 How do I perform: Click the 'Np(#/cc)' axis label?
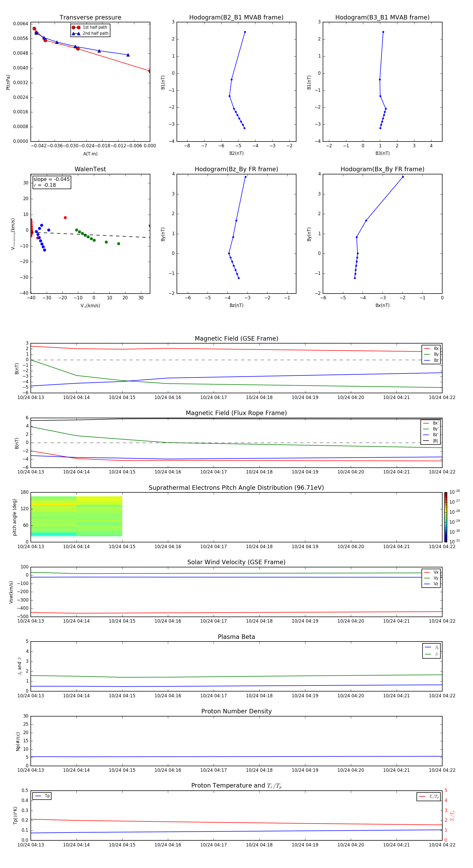(x=18, y=741)
